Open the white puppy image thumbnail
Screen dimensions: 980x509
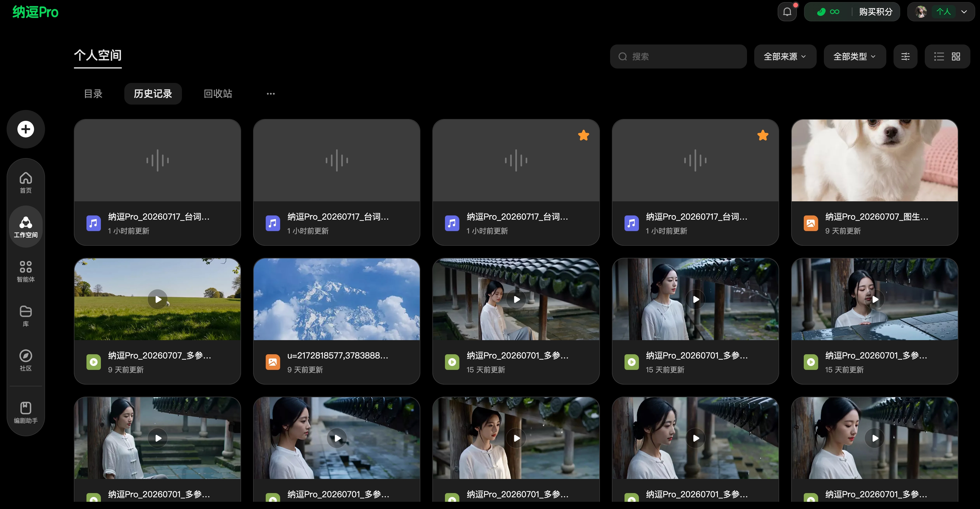[x=874, y=160]
